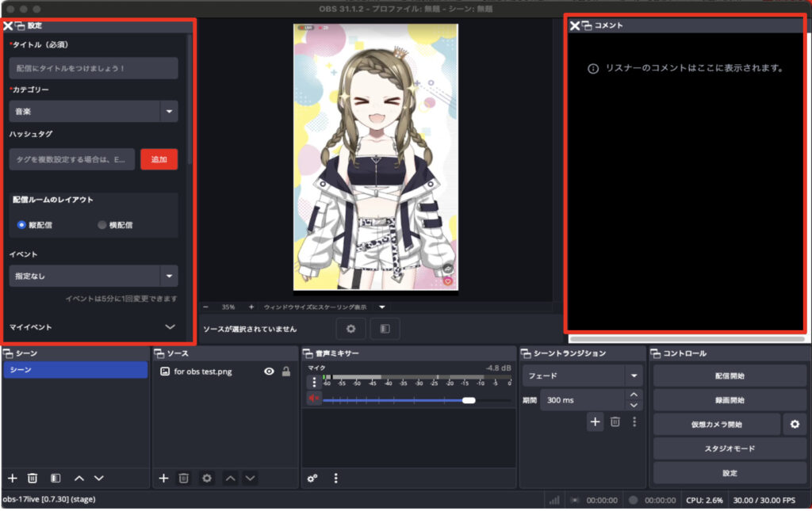Toggle lock on for obs test.png source
The height and width of the screenshot is (511, 812).
286,371
